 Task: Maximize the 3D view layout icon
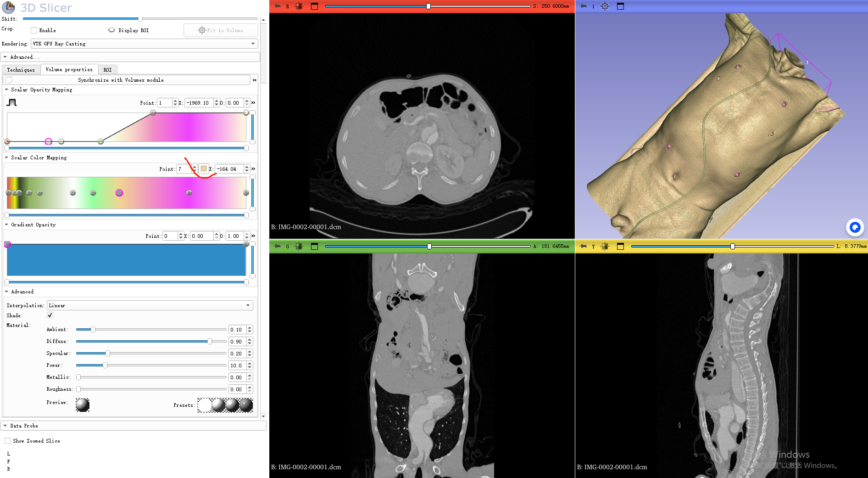point(620,6)
